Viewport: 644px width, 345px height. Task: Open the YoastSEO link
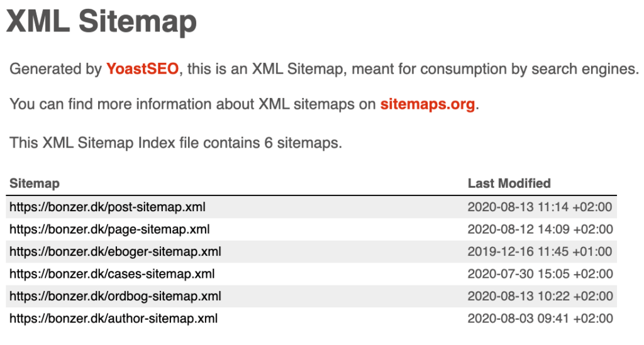pos(143,68)
